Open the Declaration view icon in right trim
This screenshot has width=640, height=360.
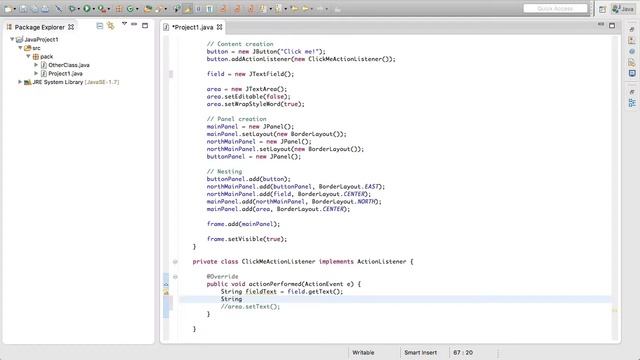coord(632,62)
